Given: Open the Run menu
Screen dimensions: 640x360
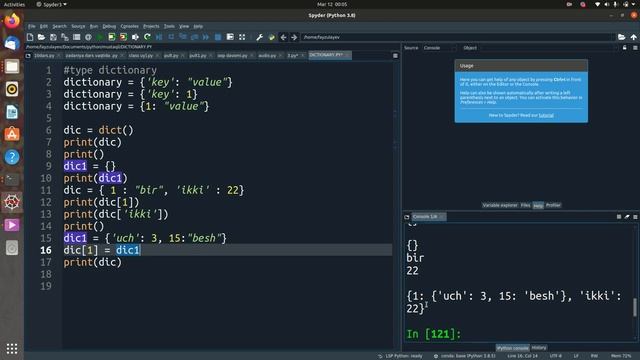Looking at the screenshot, I should tap(94, 26).
